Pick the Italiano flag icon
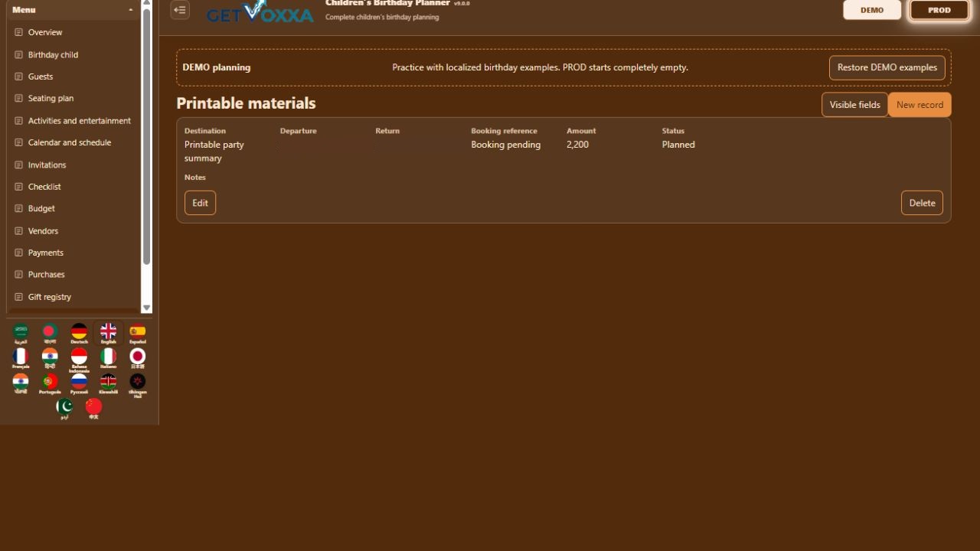Image resolution: width=980 pixels, height=551 pixels. (109, 358)
